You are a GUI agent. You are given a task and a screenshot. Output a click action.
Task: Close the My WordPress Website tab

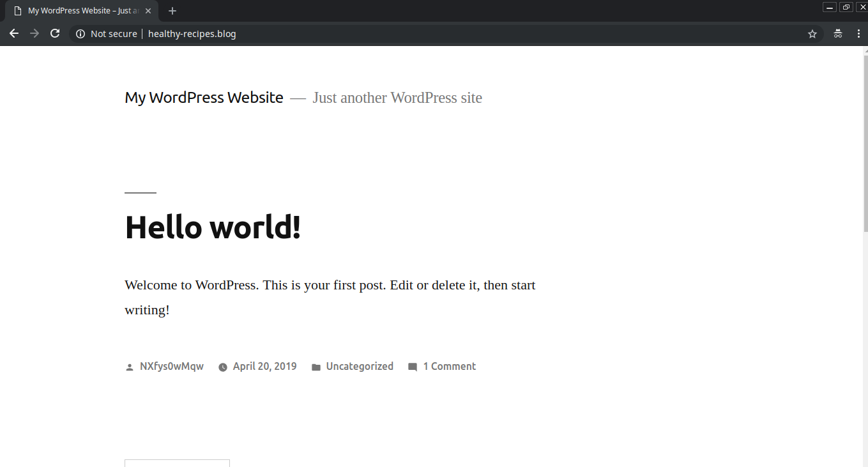coord(148,11)
